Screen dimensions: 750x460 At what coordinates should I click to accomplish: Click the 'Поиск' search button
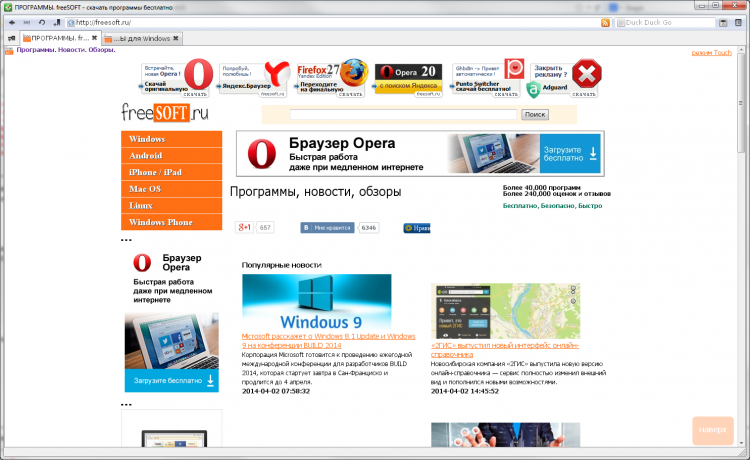pos(535,114)
